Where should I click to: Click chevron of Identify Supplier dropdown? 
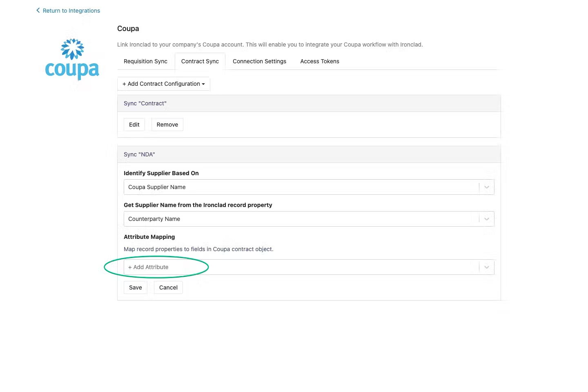(487, 187)
